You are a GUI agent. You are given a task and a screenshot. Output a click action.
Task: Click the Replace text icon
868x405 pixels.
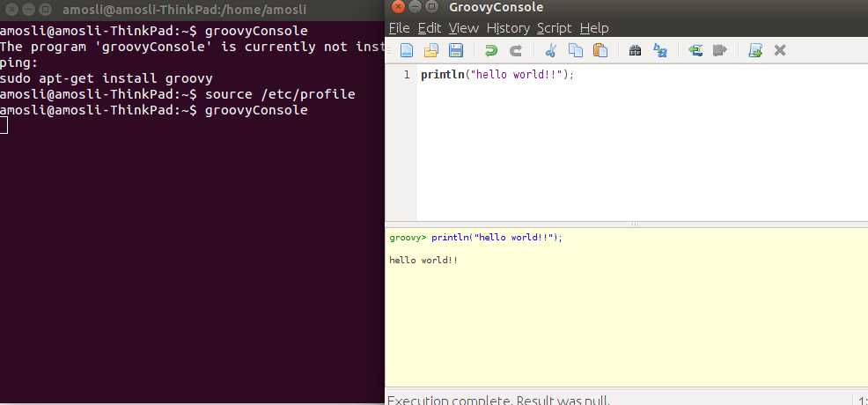pyautogui.click(x=660, y=50)
